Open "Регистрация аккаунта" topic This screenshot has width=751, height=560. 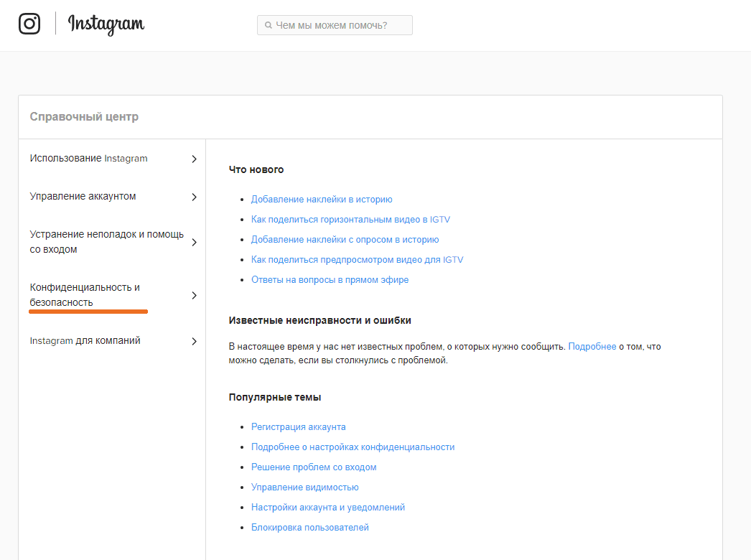tap(299, 427)
